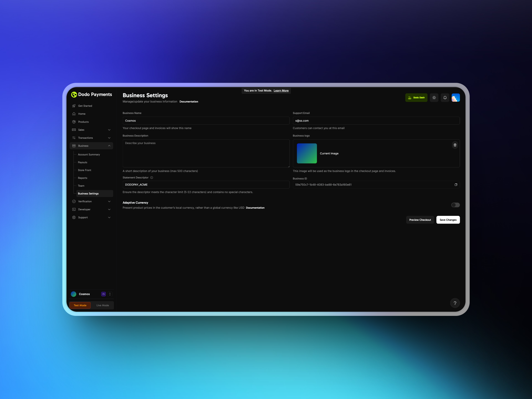The image size is (532, 399).
Task: Click the Business Description text area
Action: (206, 153)
